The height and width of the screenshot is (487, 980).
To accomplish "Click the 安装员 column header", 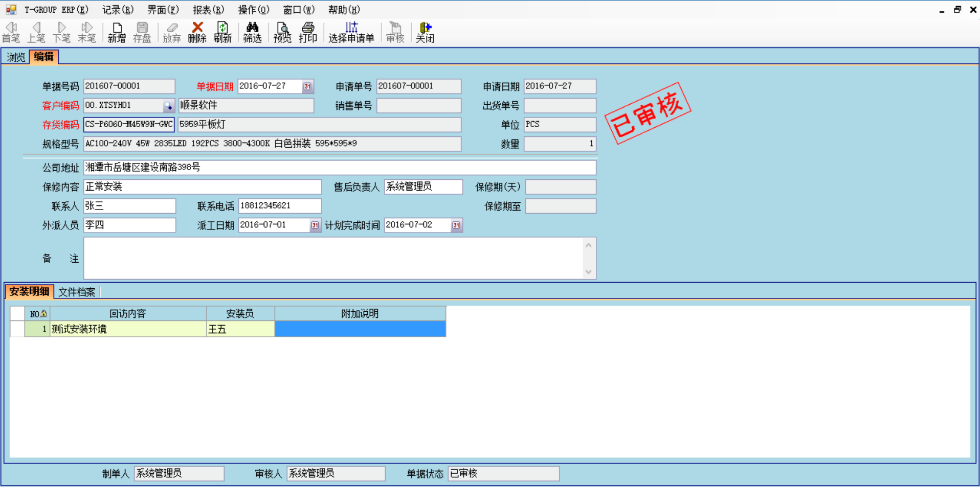I will coord(240,314).
